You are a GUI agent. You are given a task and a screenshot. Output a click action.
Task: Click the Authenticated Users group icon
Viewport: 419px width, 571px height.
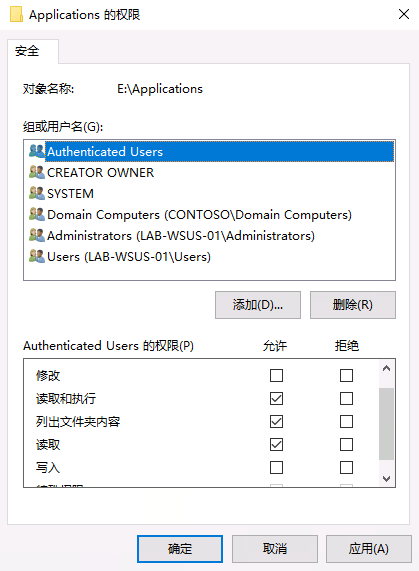pyautogui.click(x=37, y=151)
